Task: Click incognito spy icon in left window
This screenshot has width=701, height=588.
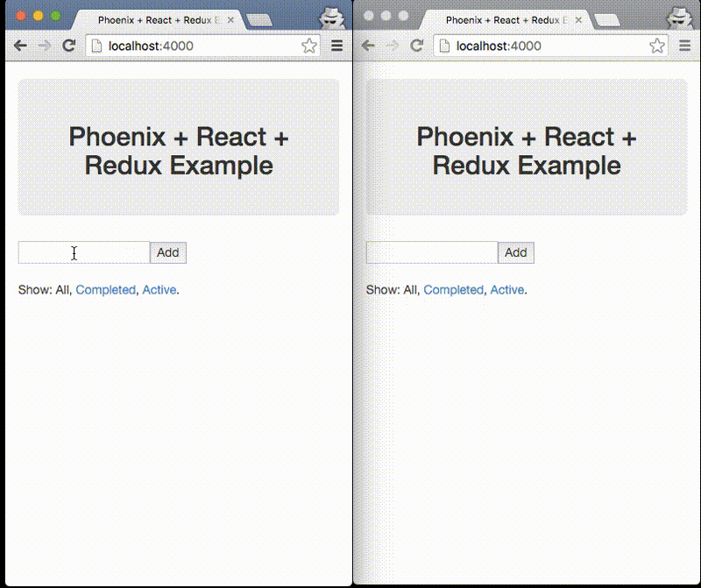Action: (332, 18)
